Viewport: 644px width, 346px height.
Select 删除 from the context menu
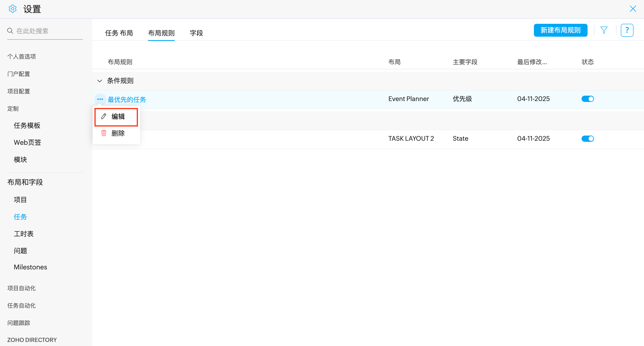pyautogui.click(x=118, y=133)
